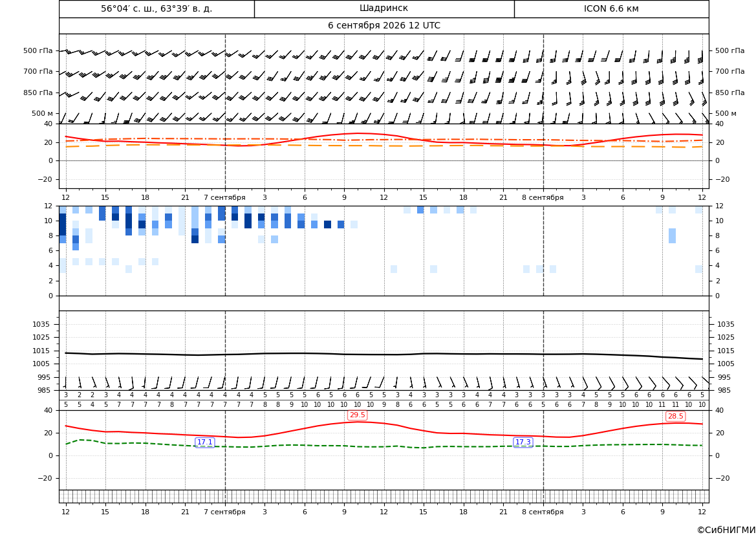Viewport: 756px width, 535px height.
Task: Click the 8 сентября label under upper temperature chart
Action: 543,197
